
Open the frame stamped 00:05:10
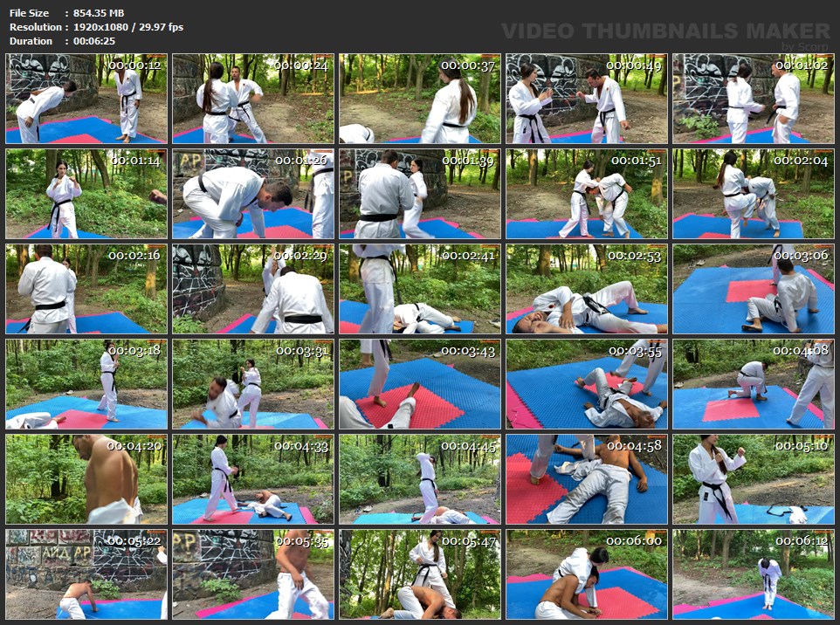[x=754, y=479]
